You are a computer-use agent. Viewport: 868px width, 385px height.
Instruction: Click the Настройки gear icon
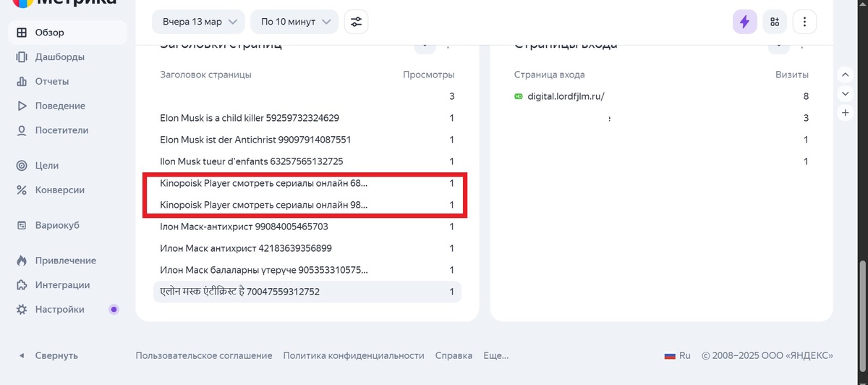(22, 310)
